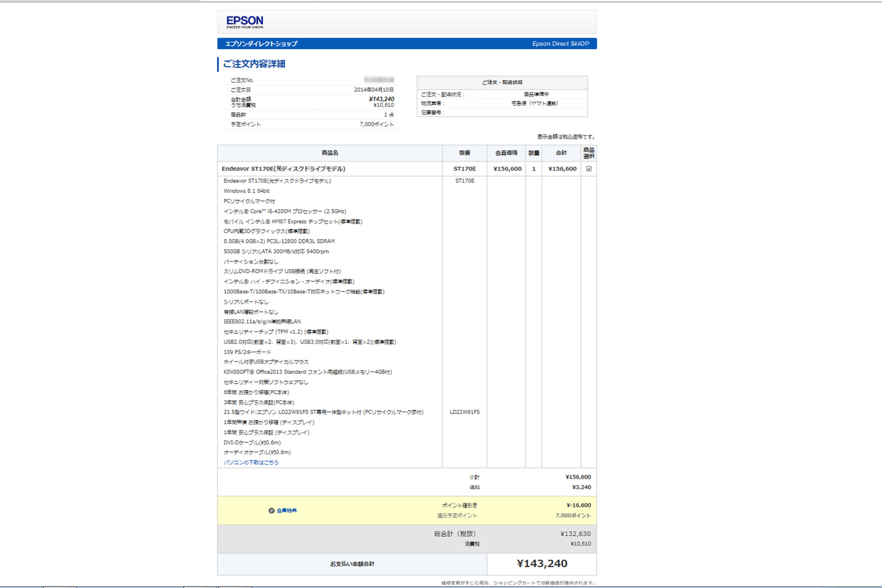Select the 8.0GB PC3L-12800 DDR3L SDRAM line
The width and height of the screenshot is (882, 588).
(279, 241)
